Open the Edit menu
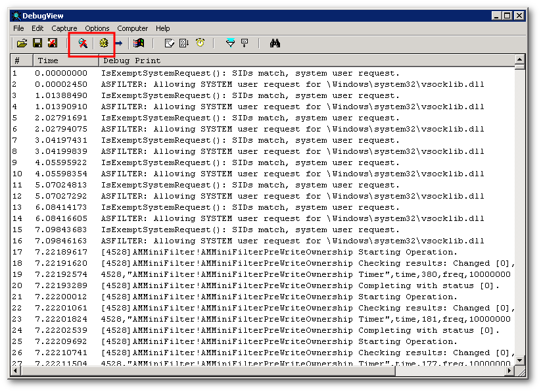The height and width of the screenshot is (392, 541). coord(37,28)
